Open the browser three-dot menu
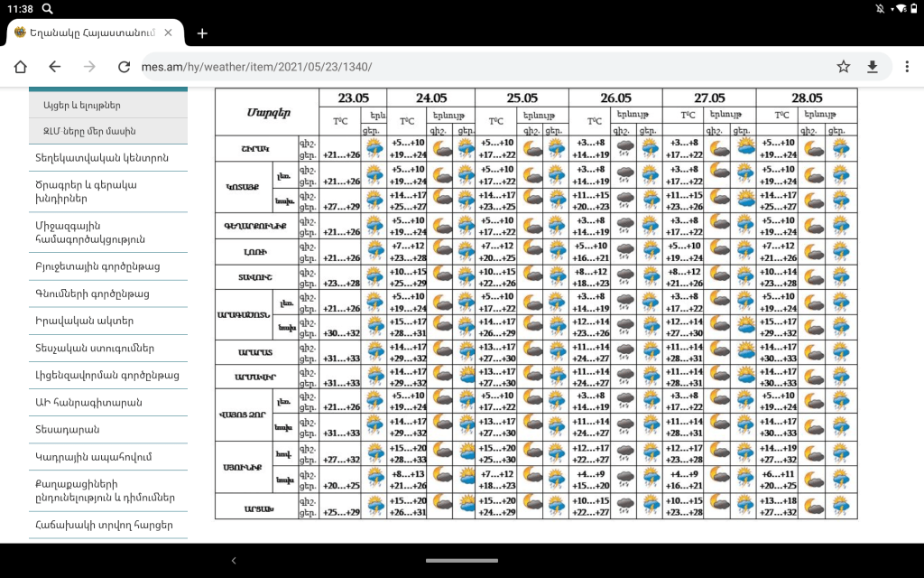 coord(905,67)
